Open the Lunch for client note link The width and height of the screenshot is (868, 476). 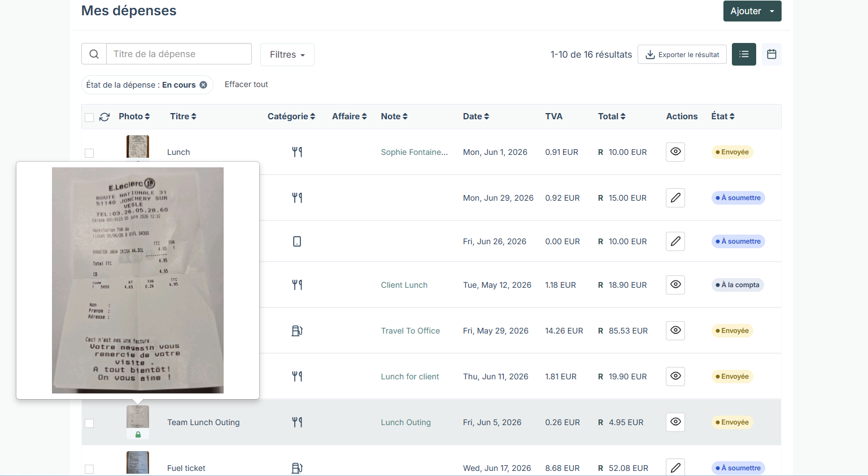(x=410, y=377)
